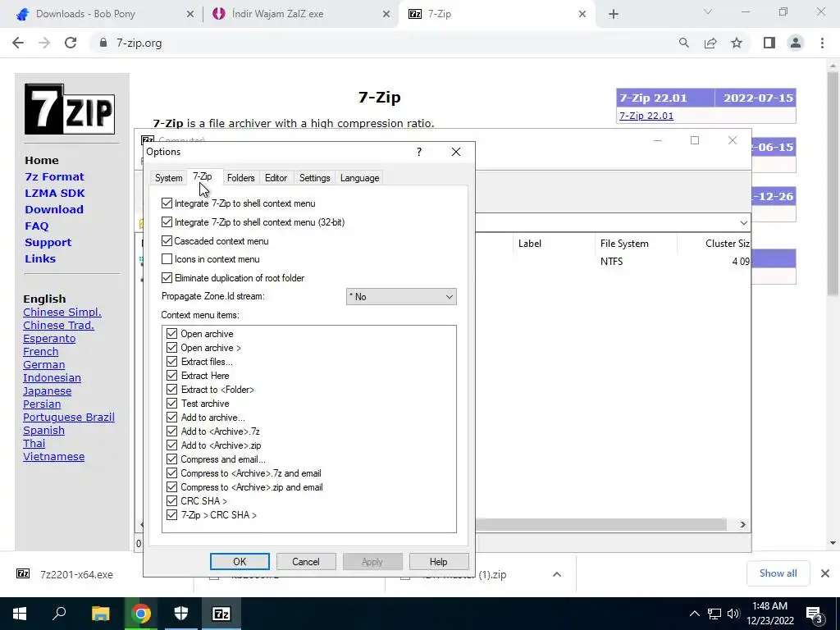Open volume control in system tray
The height and width of the screenshot is (630, 840).
click(733, 614)
